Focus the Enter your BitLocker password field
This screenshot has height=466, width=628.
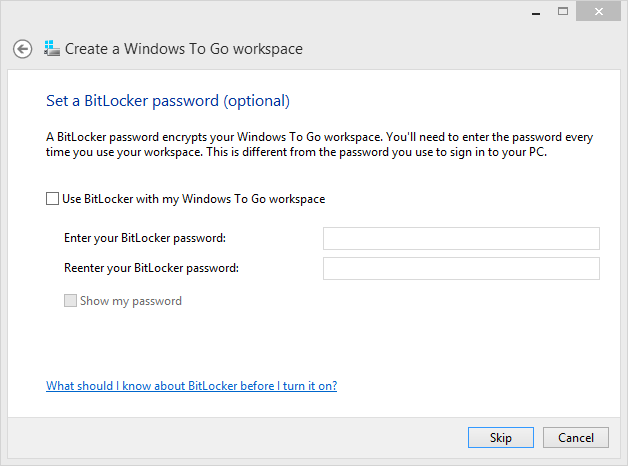[x=461, y=238]
